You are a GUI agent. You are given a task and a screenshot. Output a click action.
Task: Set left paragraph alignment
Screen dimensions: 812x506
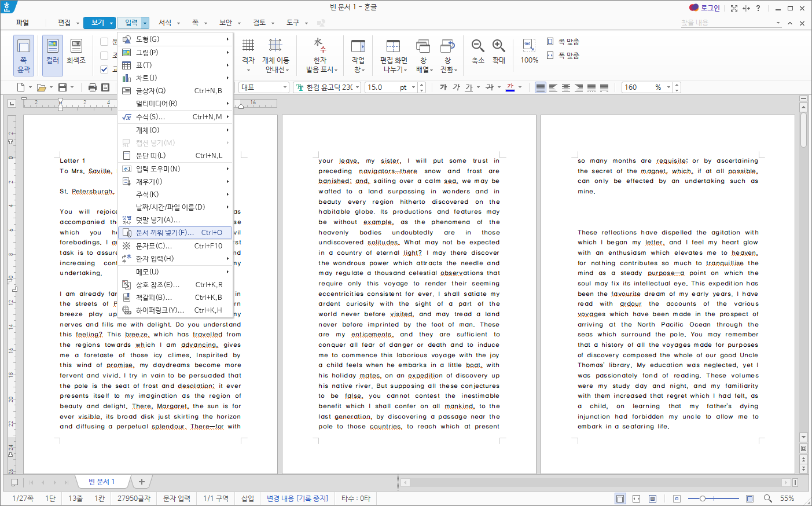point(553,87)
